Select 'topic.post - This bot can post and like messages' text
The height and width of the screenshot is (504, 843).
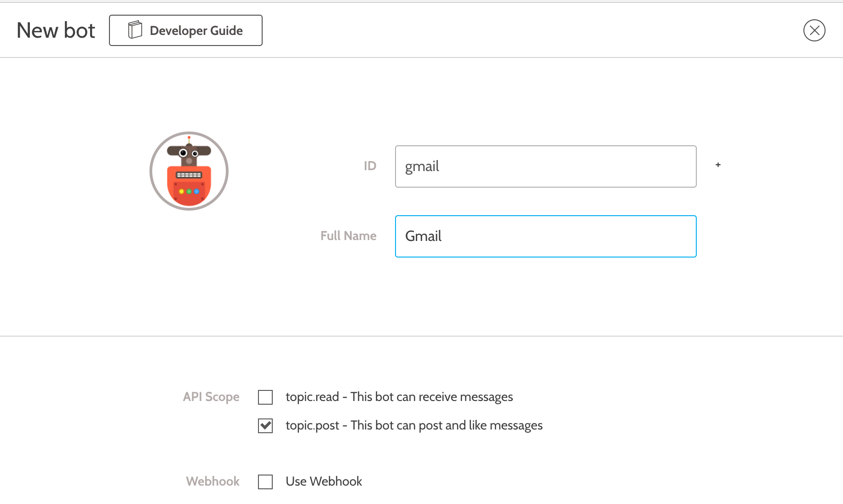point(414,425)
